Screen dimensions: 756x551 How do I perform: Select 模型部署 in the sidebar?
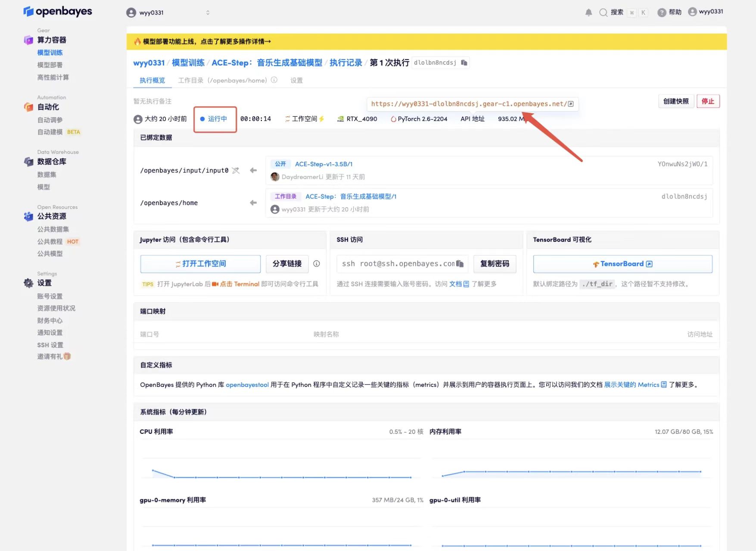(x=50, y=65)
